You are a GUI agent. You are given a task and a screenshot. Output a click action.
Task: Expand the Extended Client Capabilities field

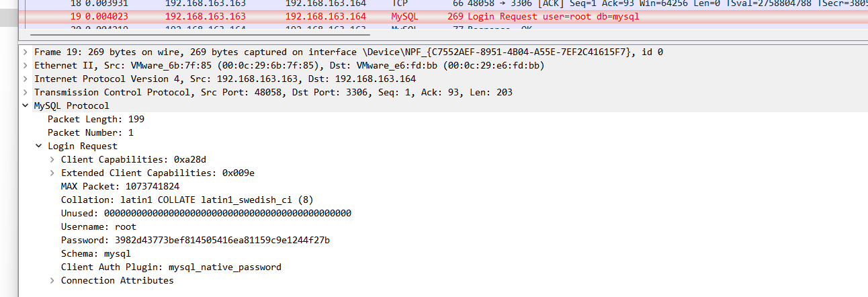point(52,173)
